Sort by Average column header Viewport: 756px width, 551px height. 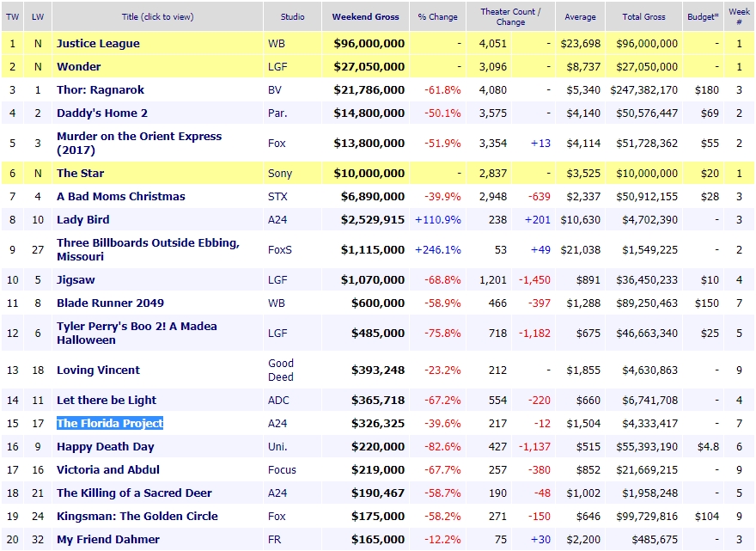coord(580,17)
